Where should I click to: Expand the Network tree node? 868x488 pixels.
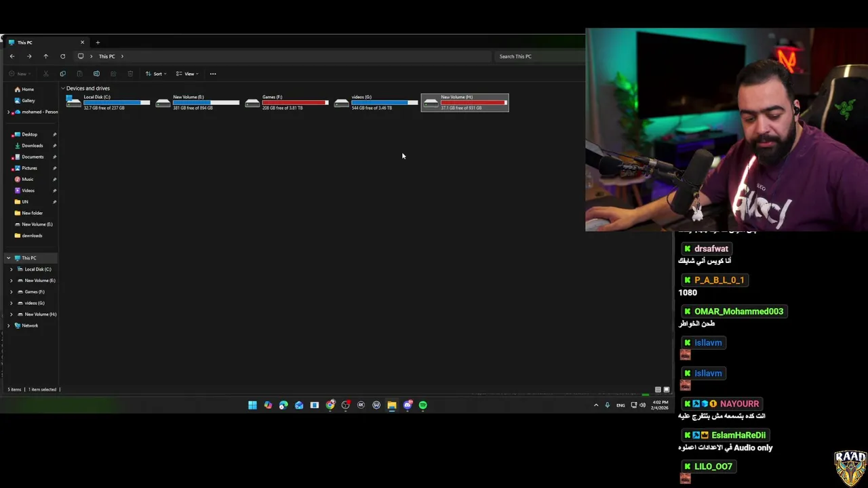coord(8,325)
